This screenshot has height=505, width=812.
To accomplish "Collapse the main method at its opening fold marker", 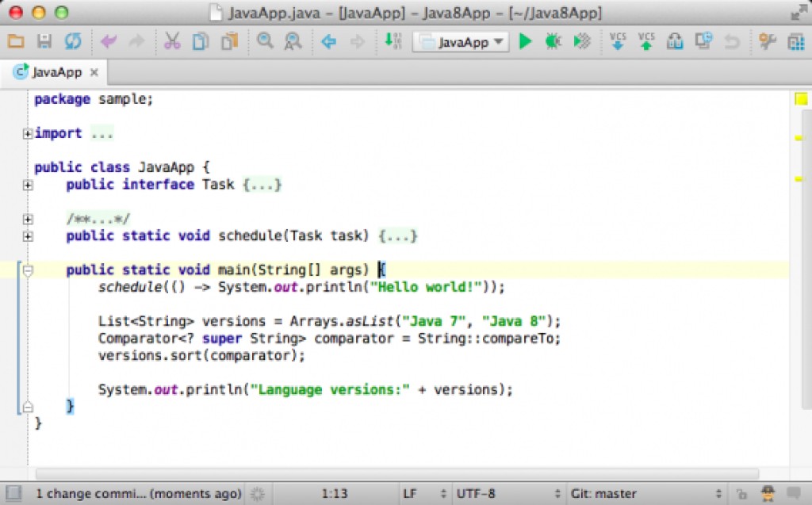I will 28,270.
